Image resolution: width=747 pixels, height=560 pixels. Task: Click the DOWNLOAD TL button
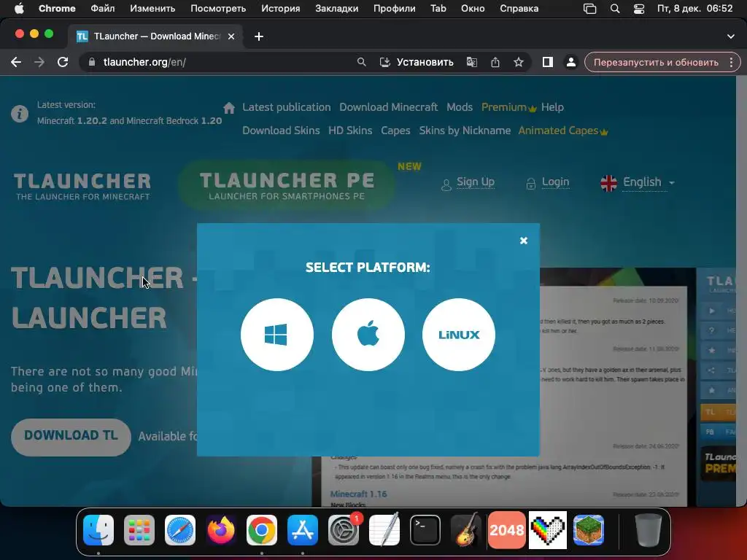click(x=71, y=437)
